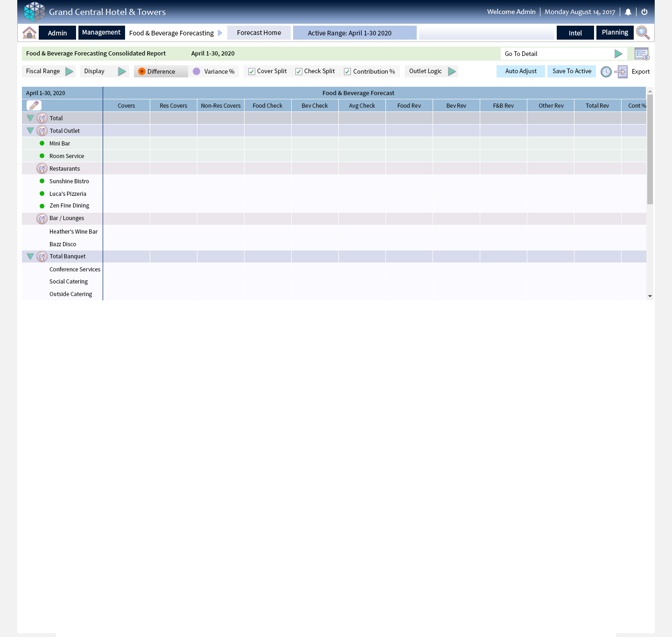
Task: Click the Export arrow icon
Action: pos(621,72)
